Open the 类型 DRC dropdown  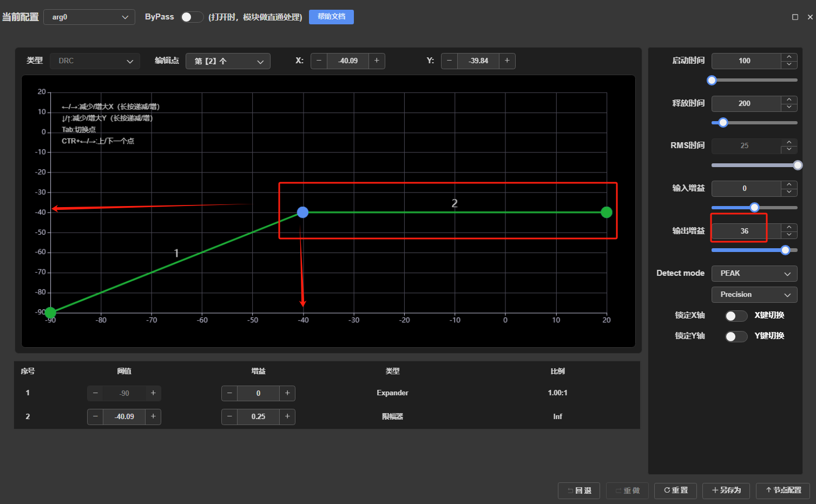click(95, 61)
